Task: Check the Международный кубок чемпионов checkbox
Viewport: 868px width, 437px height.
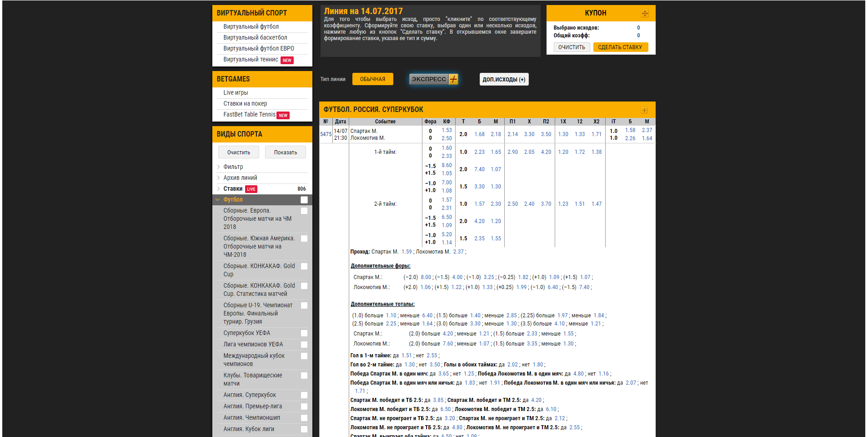Action: [304, 356]
